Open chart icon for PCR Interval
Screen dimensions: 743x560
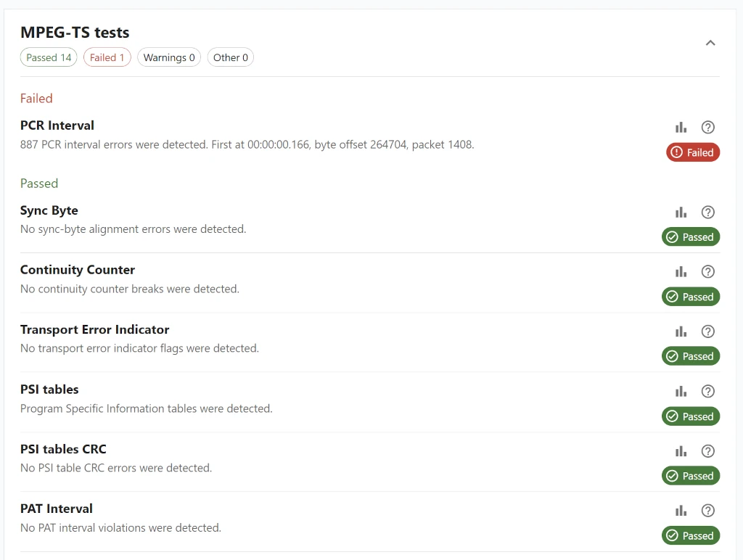tap(681, 128)
